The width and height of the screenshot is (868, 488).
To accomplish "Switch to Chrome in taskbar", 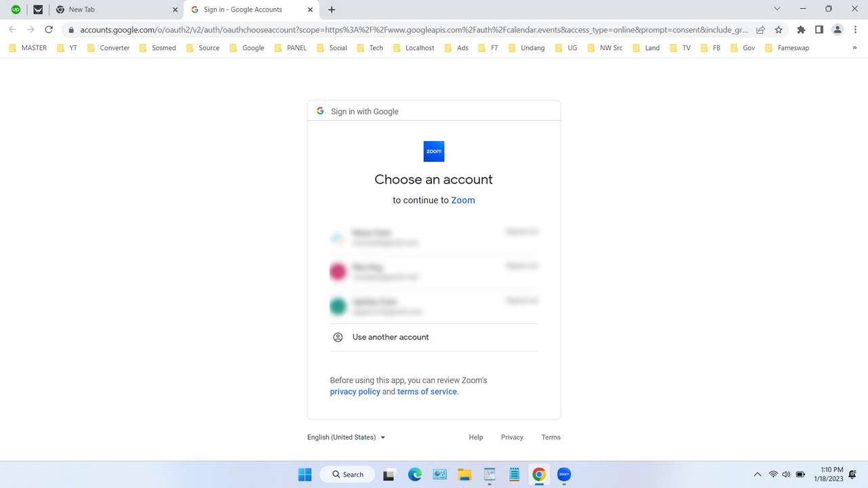I will click(539, 474).
